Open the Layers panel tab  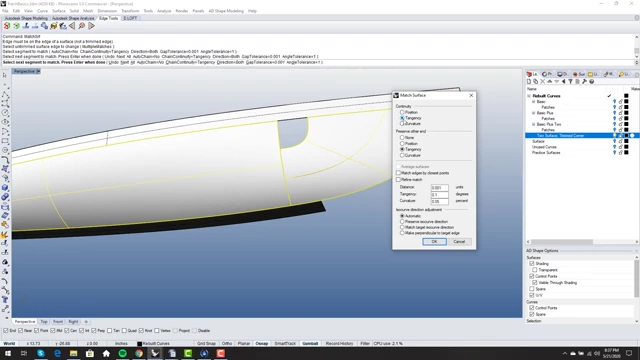(532, 74)
